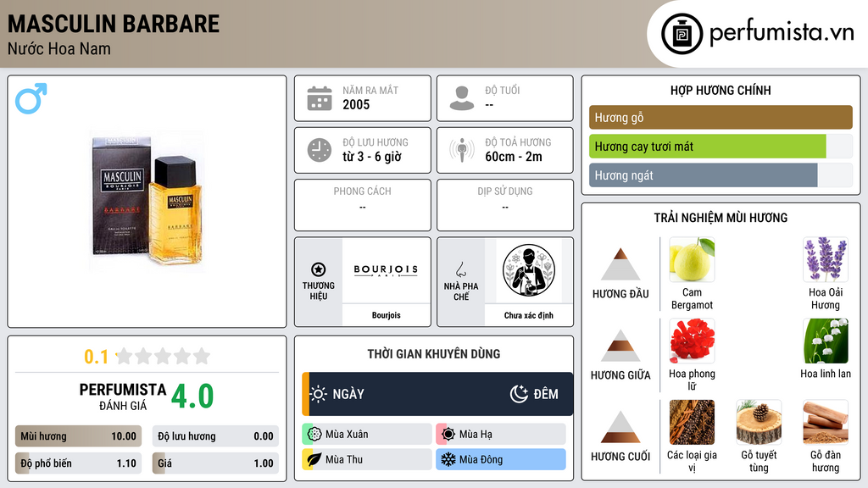Image resolution: width=868 pixels, height=488 pixels.
Task: Click the snowflake icon for Mùa Đông
Action: 448,459
